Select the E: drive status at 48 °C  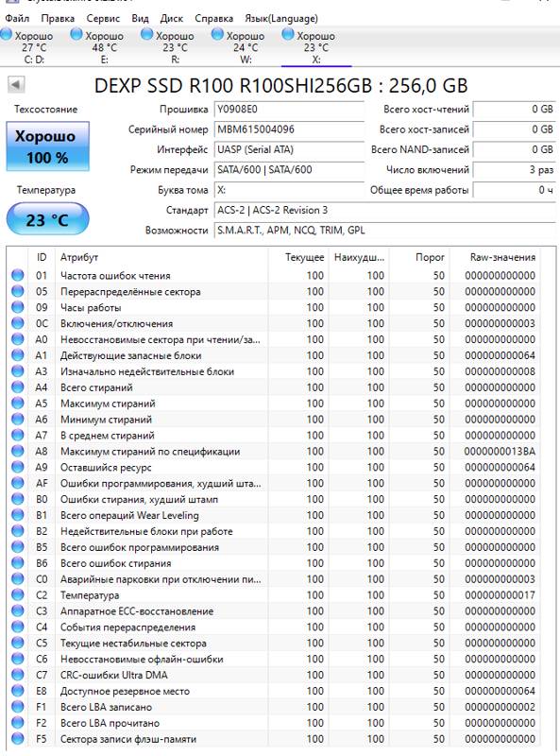click(x=97, y=46)
